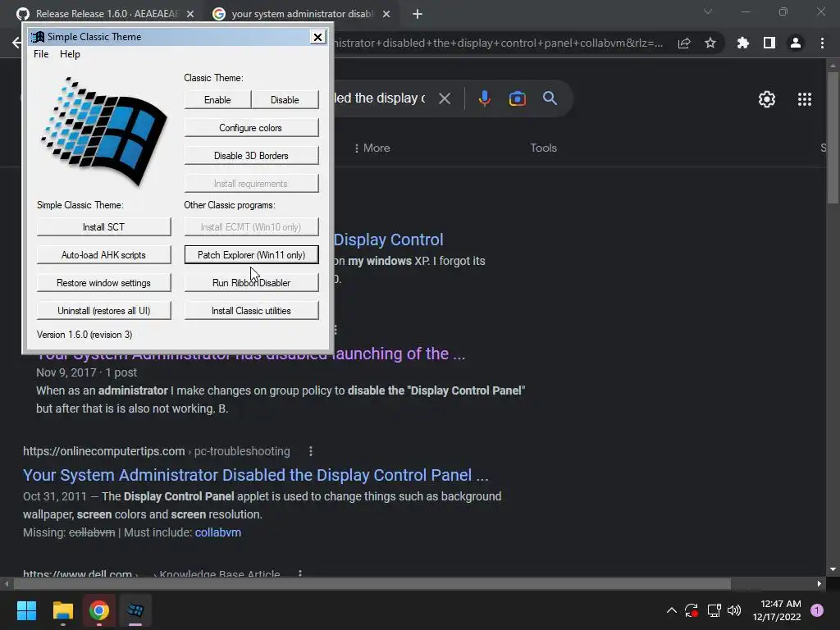Click the share page icon in address bar
This screenshot has height=630, width=840.
pyautogui.click(x=684, y=43)
